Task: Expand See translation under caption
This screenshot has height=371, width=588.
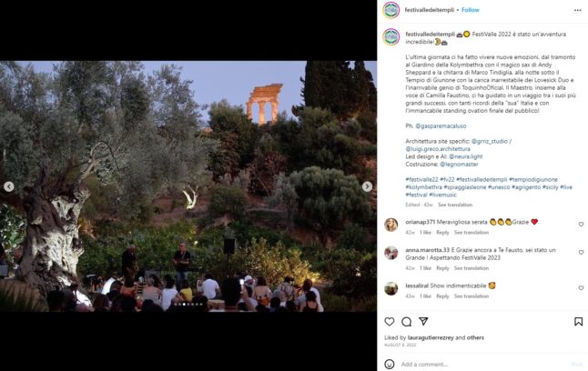Action: coord(455,205)
